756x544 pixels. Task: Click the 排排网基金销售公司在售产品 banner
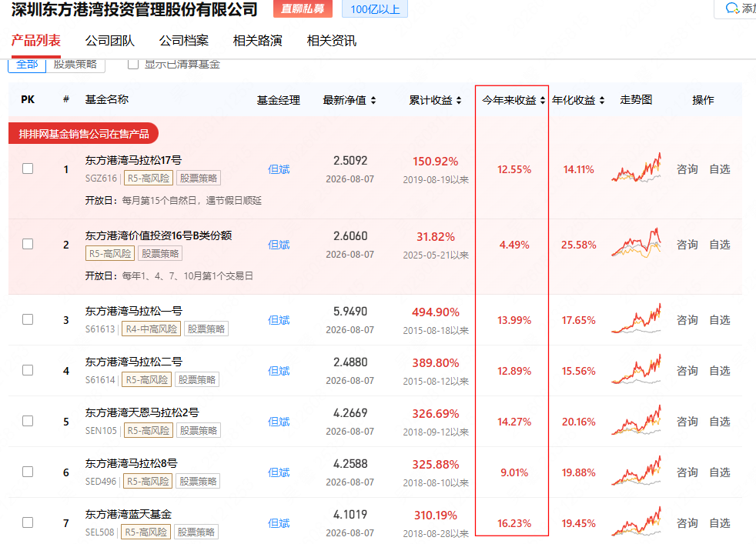click(83, 133)
